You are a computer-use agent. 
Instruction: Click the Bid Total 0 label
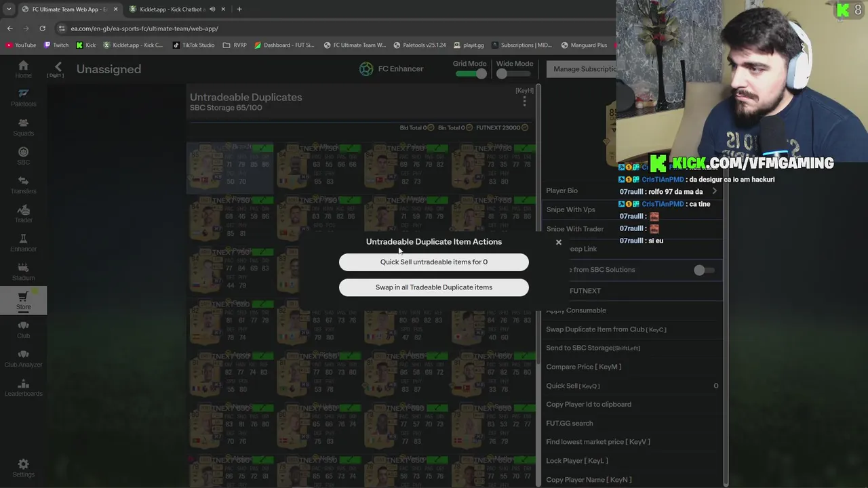[x=416, y=127]
